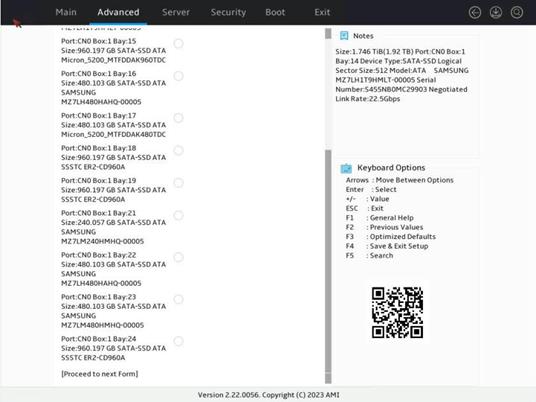The height and width of the screenshot is (402, 536).
Task: Select the Bay:24 SSSTC drive radio button
Action: tap(178, 341)
